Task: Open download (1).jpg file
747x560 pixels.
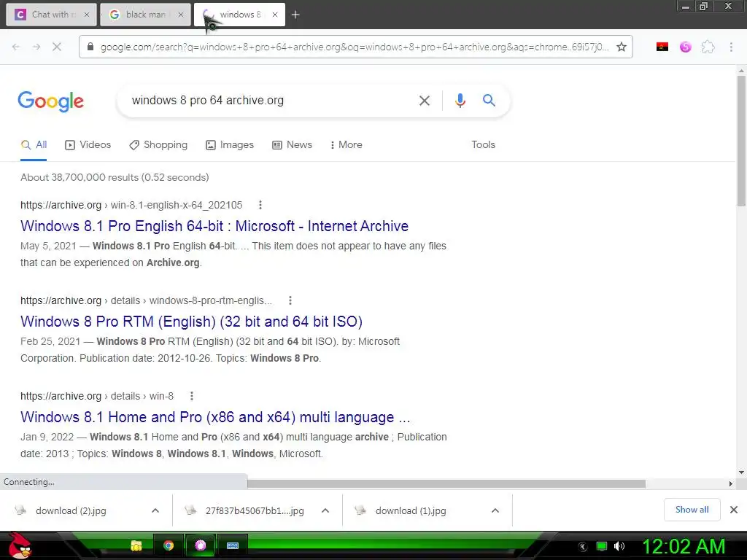Action: coord(411,510)
